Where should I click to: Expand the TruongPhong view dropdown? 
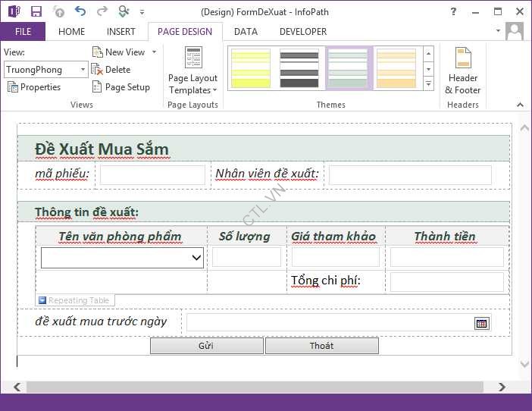(x=83, y=70)
